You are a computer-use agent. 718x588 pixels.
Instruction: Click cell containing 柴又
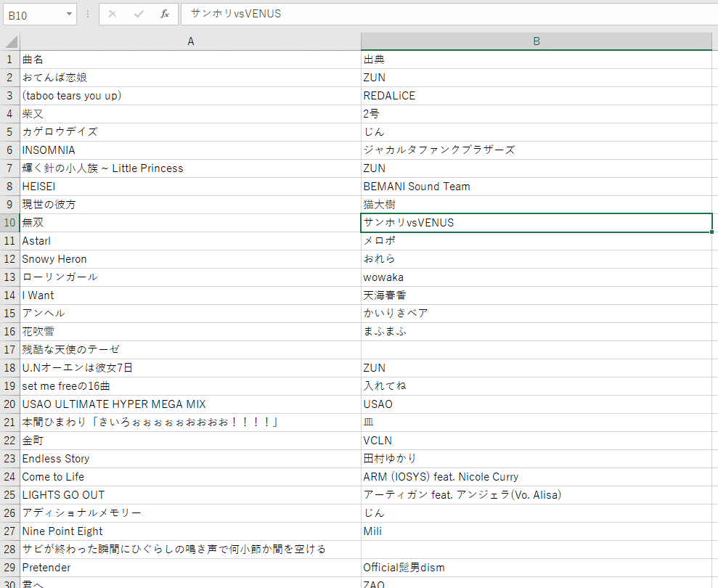pos(190,114)
